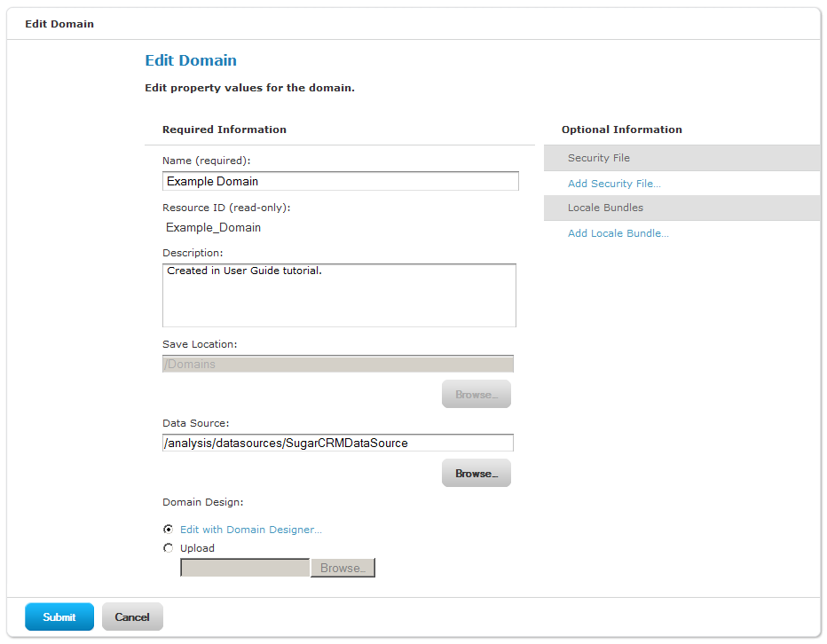This screenshot has height=644, width=827.
Task: Click the Optional Information heading
Action: point(621,130)
